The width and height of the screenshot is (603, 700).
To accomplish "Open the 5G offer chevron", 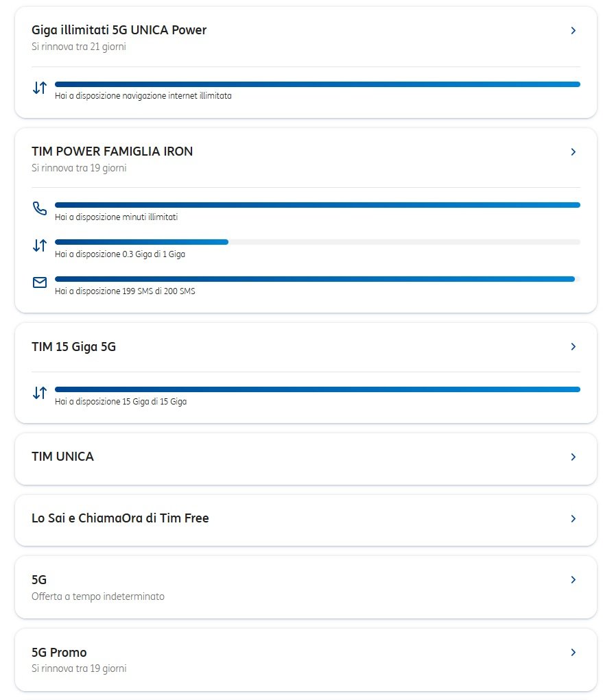I will 574,580.
